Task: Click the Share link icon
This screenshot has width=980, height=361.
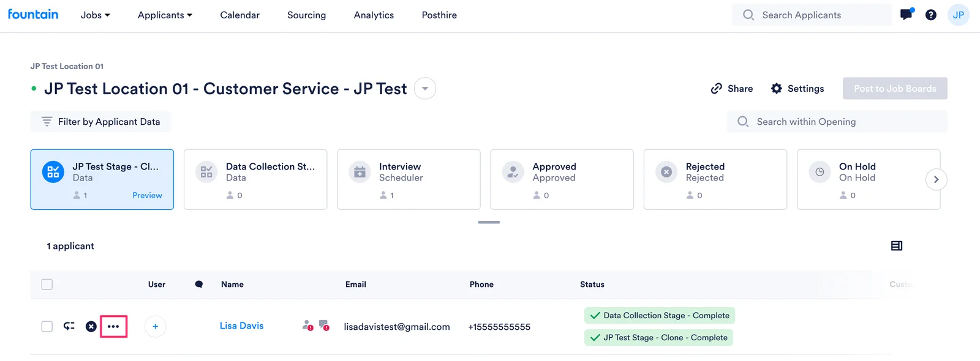Action: tap(716, 89)
